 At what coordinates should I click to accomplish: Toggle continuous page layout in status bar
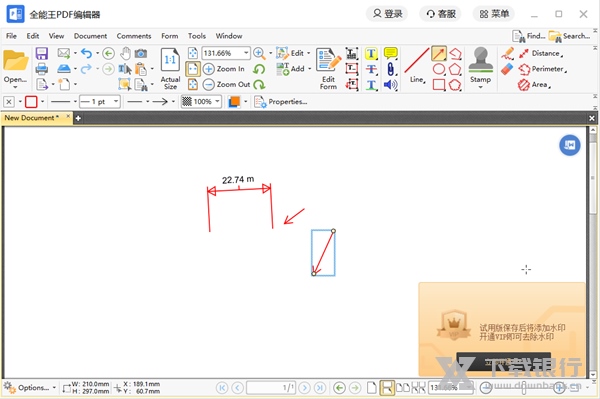pos(387,388)
